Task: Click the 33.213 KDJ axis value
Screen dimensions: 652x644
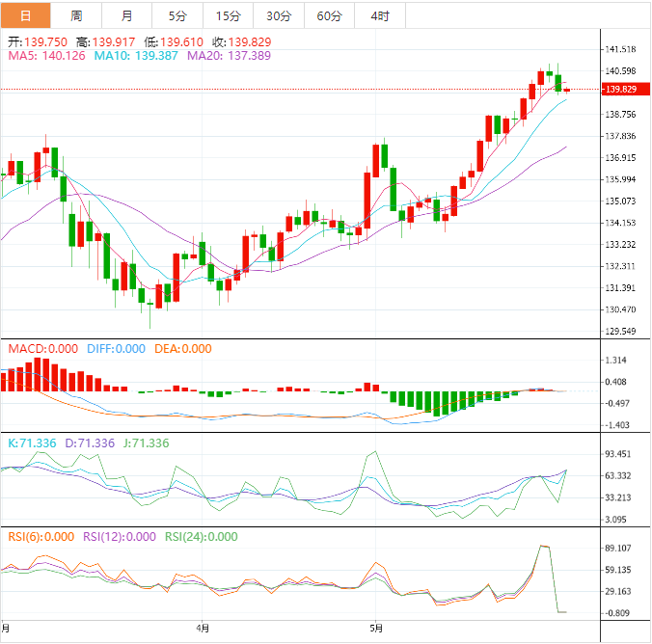Action: (617, 497)
